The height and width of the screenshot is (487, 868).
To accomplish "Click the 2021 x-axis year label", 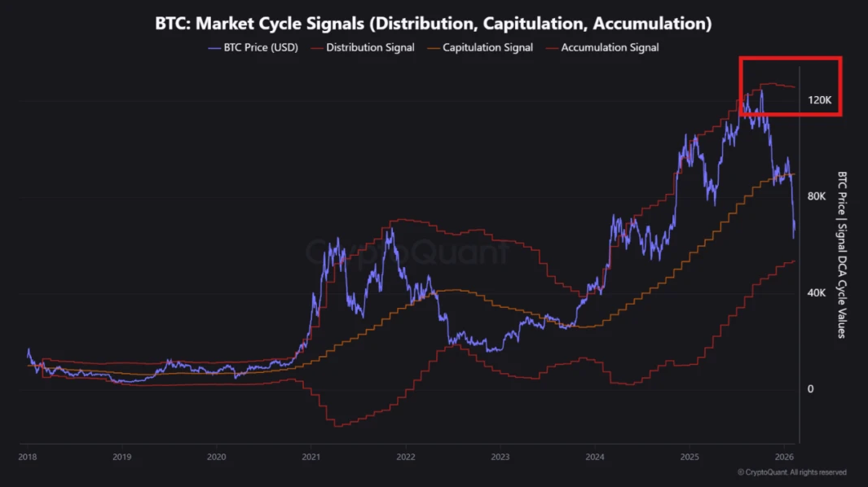I will click(x=311, y=458).
